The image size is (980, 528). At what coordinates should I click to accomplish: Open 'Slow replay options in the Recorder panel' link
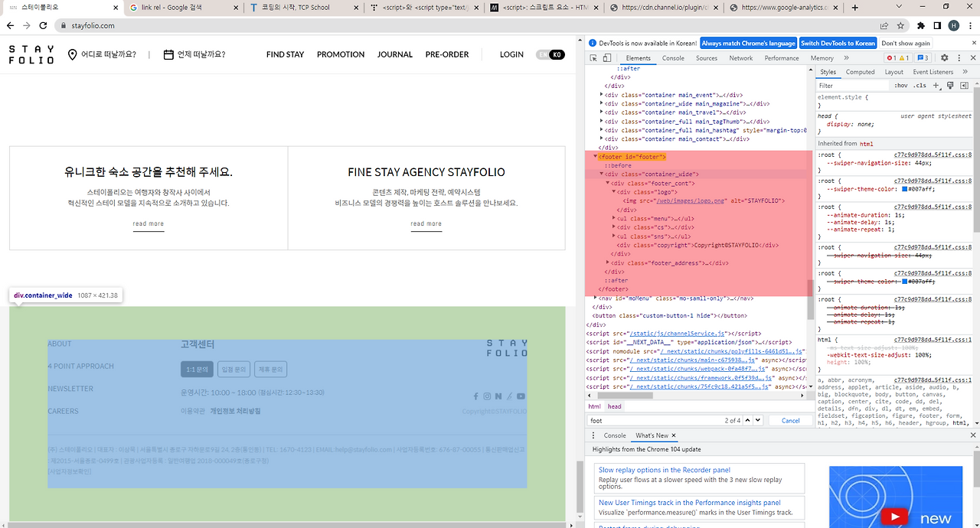(x=664, y=470)
